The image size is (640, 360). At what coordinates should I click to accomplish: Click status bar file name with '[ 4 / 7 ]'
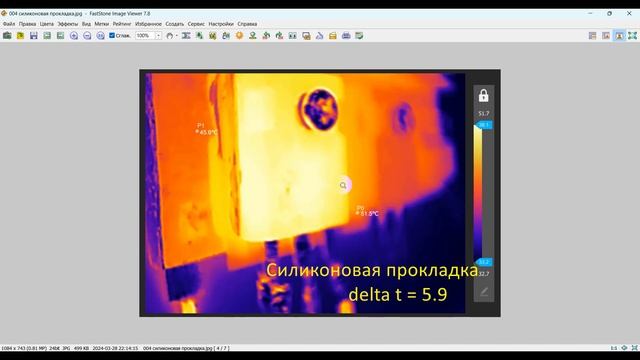pyautogui.click(x=186, y=349)
